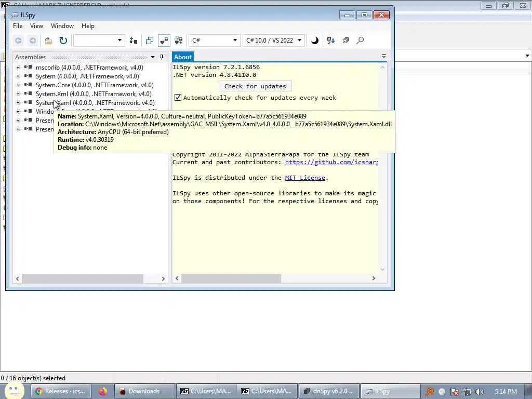Open the Assemblies panel options arrow

(153, 57)
